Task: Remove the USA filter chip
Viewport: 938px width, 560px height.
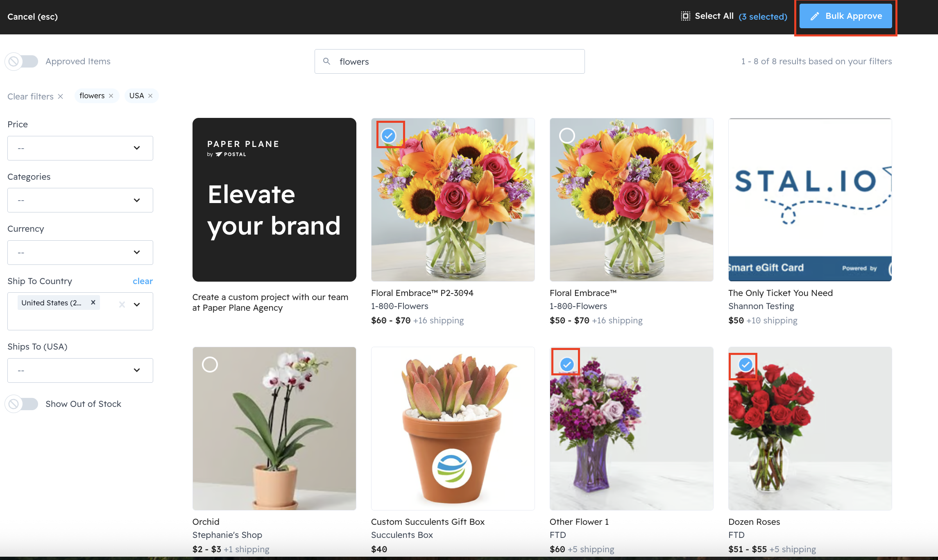Action: click(150, 96)
